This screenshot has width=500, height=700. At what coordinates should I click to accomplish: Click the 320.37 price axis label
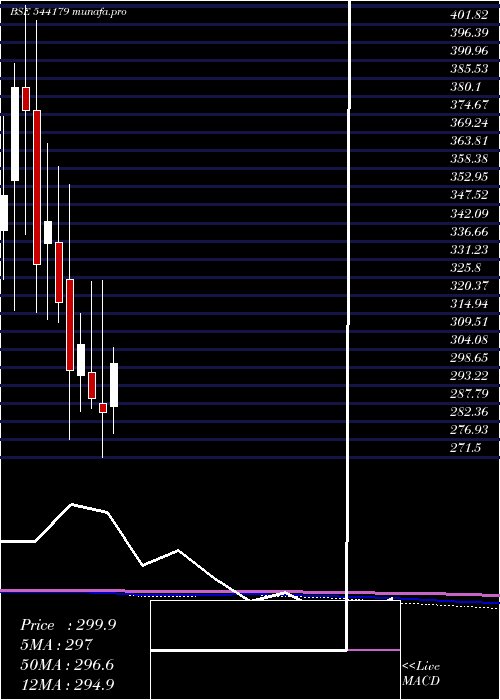468,285
